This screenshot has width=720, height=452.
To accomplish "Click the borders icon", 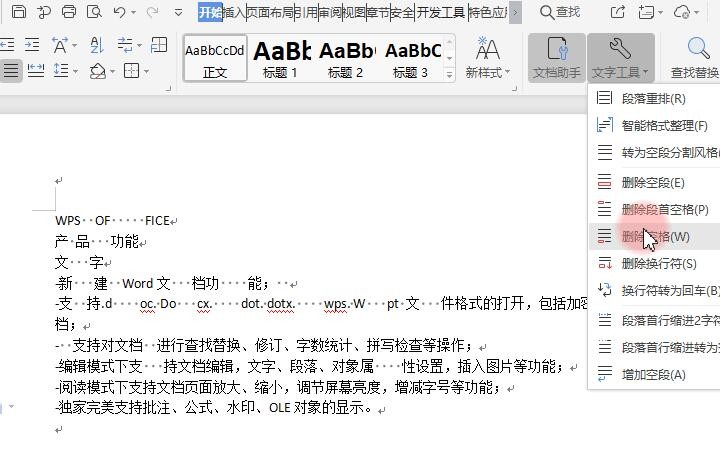I will pyautogui.click(x=131, y=71).
